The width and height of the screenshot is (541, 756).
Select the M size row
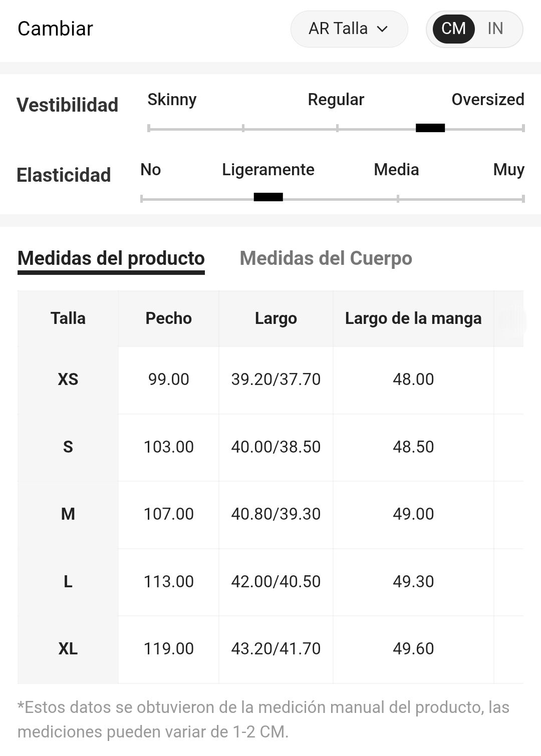[270, 515]
